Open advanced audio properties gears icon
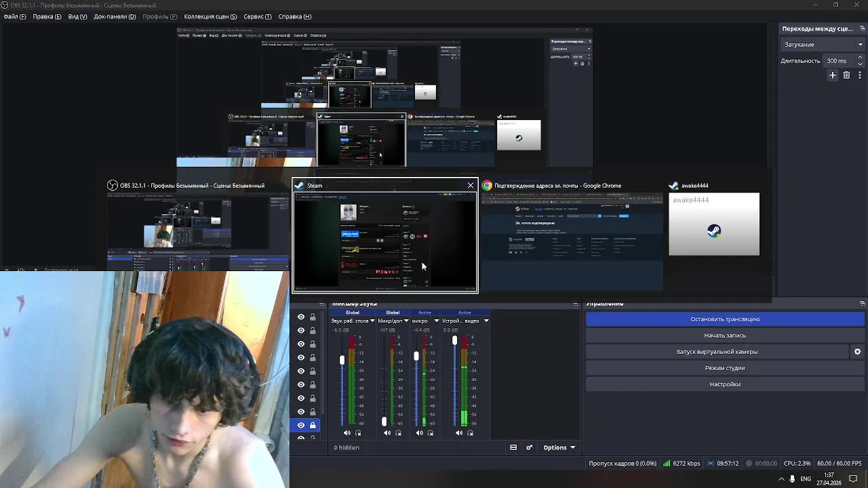Viewport: 868px width, 488px height. [529, 447]
